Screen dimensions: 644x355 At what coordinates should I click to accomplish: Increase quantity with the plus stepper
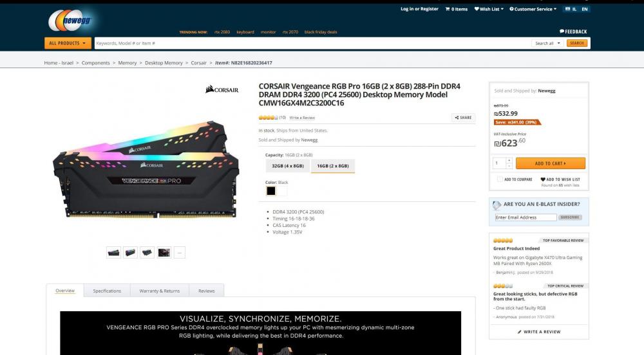509,160
